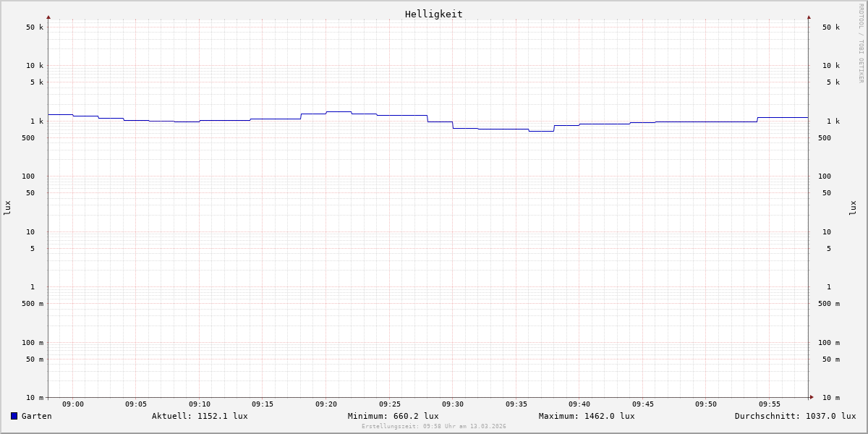Click the Aktuell 1152.1 lux value

[x=200, y=416]
